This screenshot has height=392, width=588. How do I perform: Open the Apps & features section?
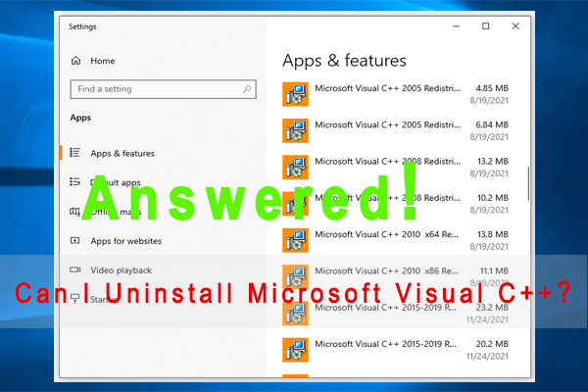(x=122, y=154)
